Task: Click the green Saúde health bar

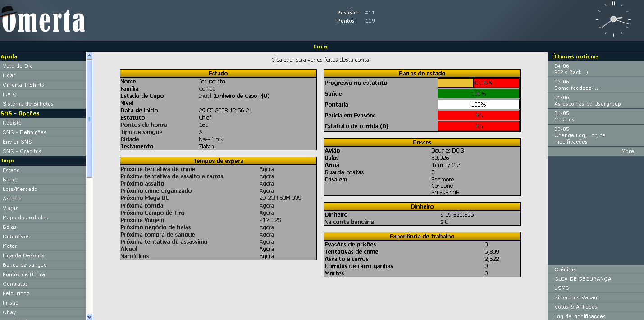Action: coord(479,93)
